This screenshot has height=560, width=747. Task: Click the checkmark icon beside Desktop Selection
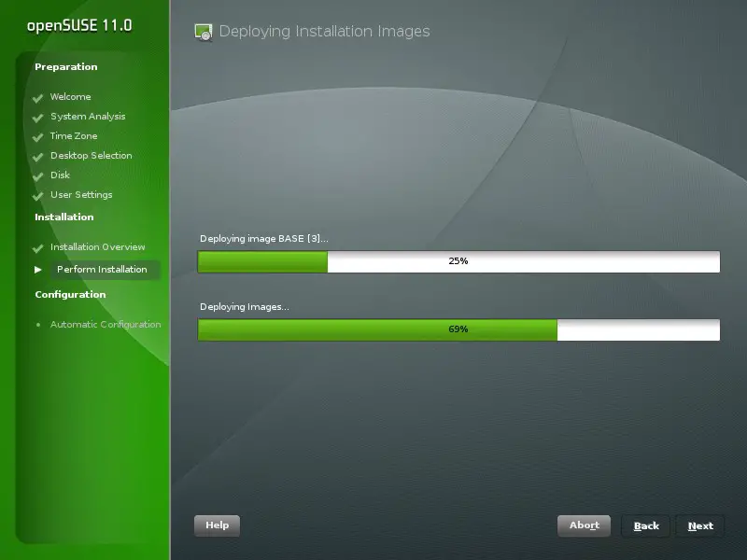click(38, 157)
